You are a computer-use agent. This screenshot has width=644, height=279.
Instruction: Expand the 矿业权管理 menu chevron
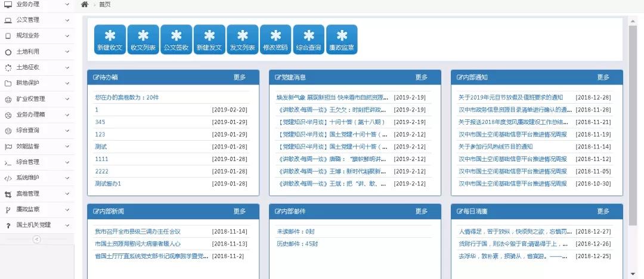[67, 99]
